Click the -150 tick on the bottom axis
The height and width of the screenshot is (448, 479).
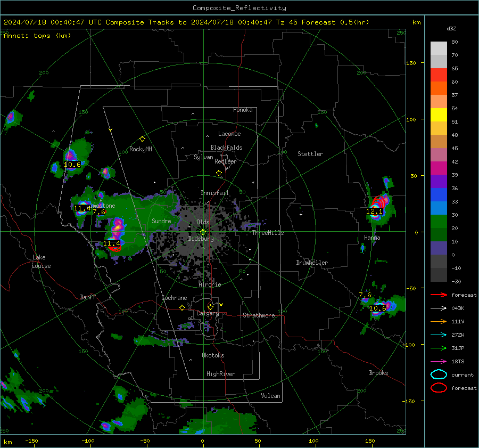pos(31,441)
